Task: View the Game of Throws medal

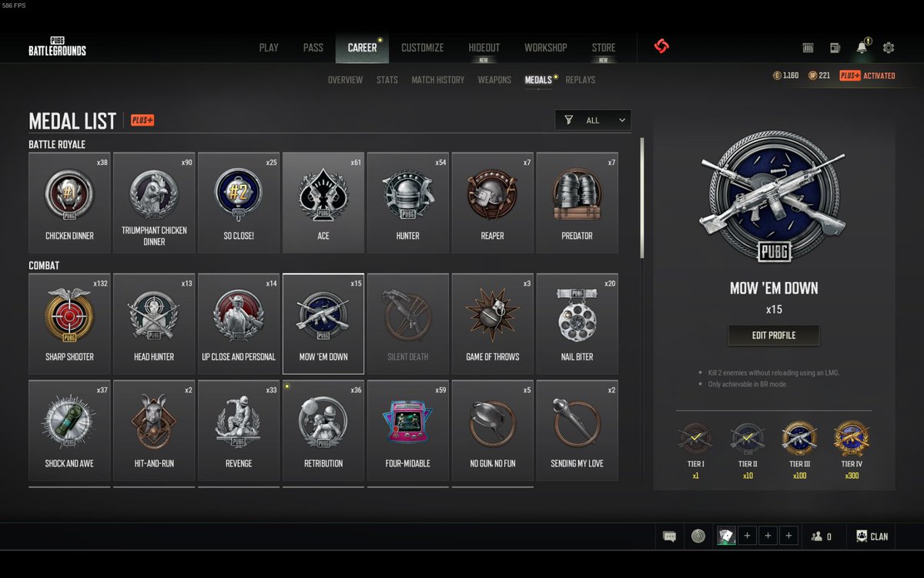Action: 493,324
